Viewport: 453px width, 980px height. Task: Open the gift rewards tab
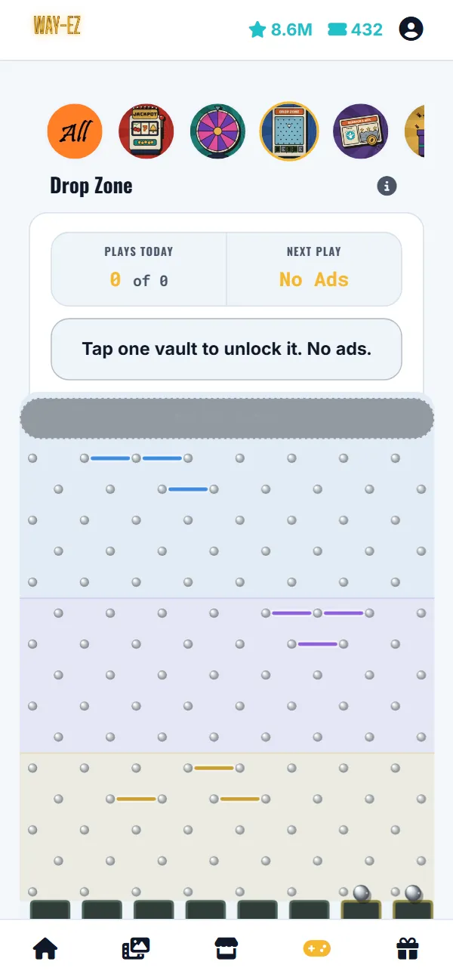(408, 948)
